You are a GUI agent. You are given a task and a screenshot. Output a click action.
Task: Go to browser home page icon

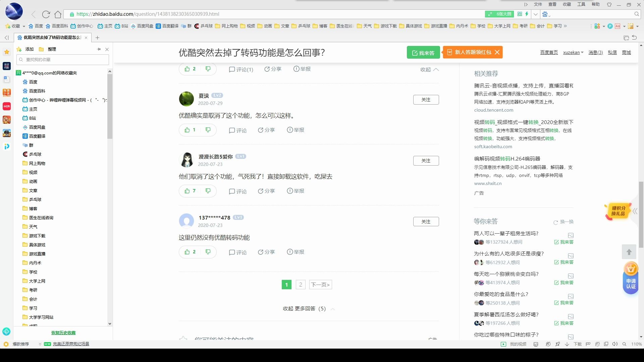click(58, 14)
